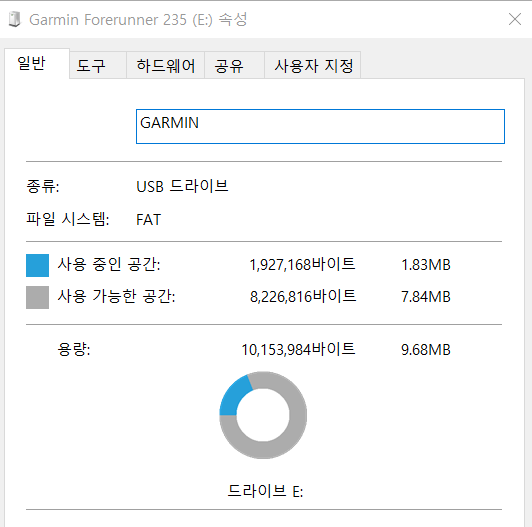Click the 드라이브 E: label
Image resolution: width=532 pixels, height=527 pixels.
(x=265, y=491)
